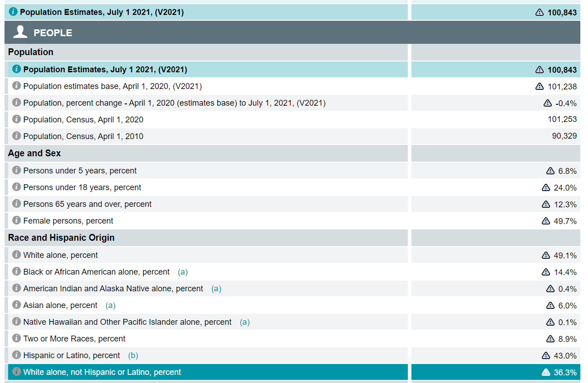Viewport: 588px width, 383px height.
Task: Click warning triangle next to top 100,843 value
Action: point(539,12)
